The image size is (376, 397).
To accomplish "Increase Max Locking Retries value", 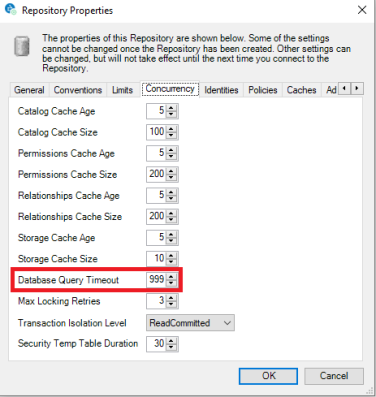I will (171, 298).
